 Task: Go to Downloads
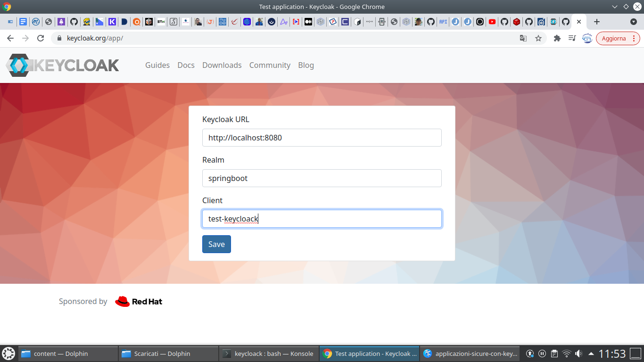point(222,65)
